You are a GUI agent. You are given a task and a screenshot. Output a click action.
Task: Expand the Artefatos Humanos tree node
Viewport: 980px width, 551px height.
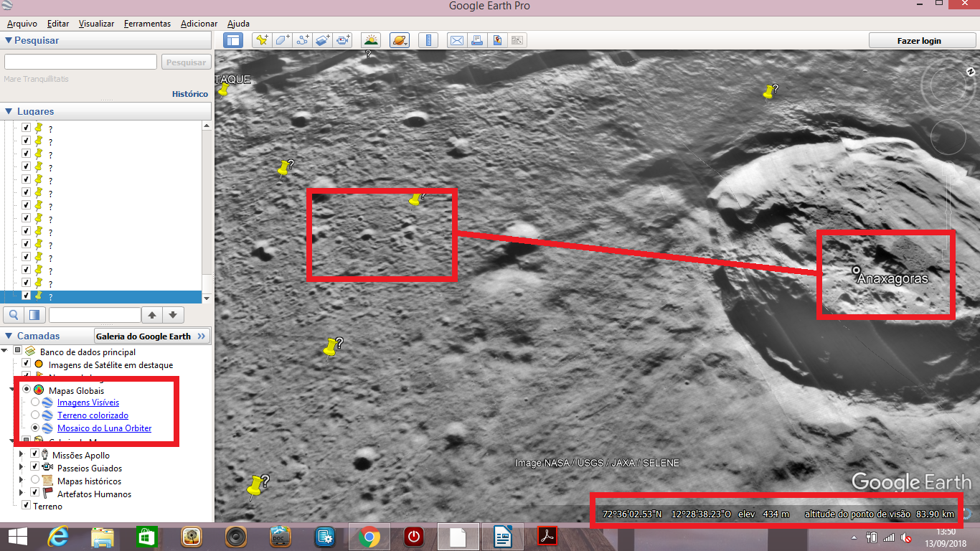[21, 494]
